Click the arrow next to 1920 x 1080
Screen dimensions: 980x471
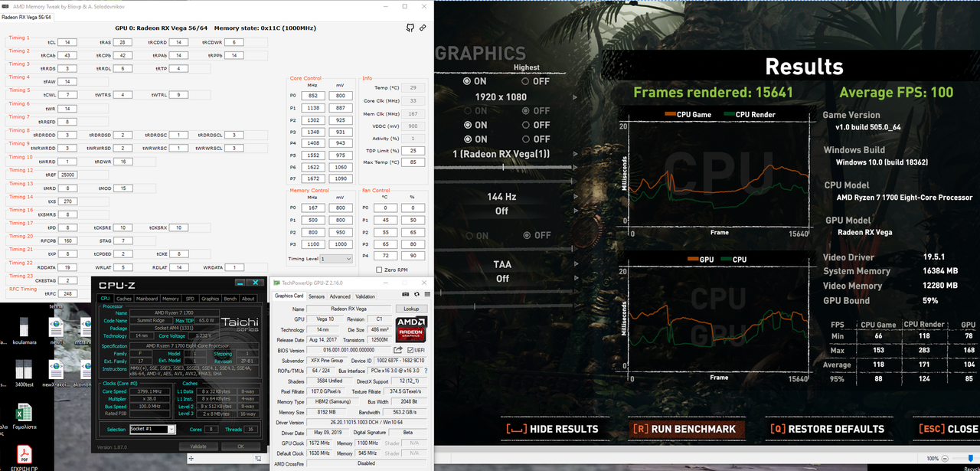575,97
